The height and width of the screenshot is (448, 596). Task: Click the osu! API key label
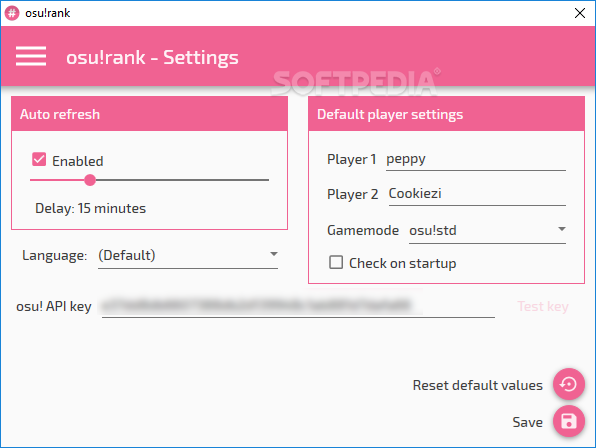tap(54, 306)
